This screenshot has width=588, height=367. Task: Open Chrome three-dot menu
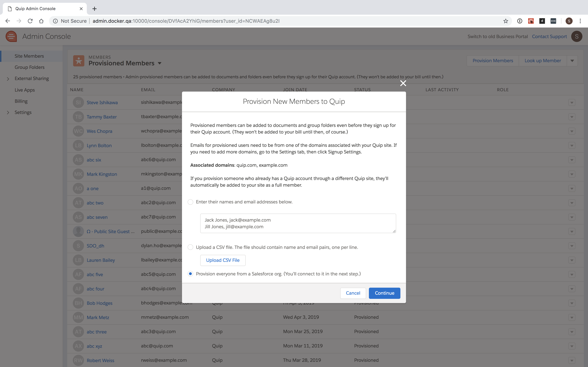point(580,21)
